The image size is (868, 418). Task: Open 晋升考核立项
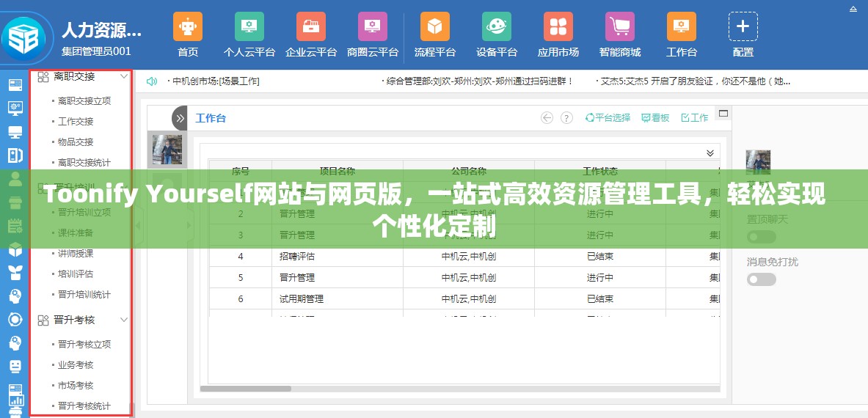[84, 345]
